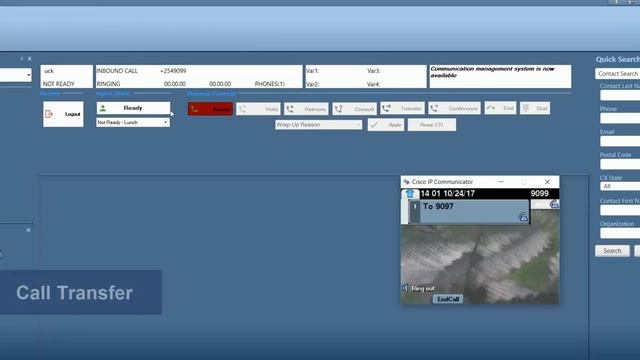
Task: Click the Contact Search field
Action: point(618,73)
